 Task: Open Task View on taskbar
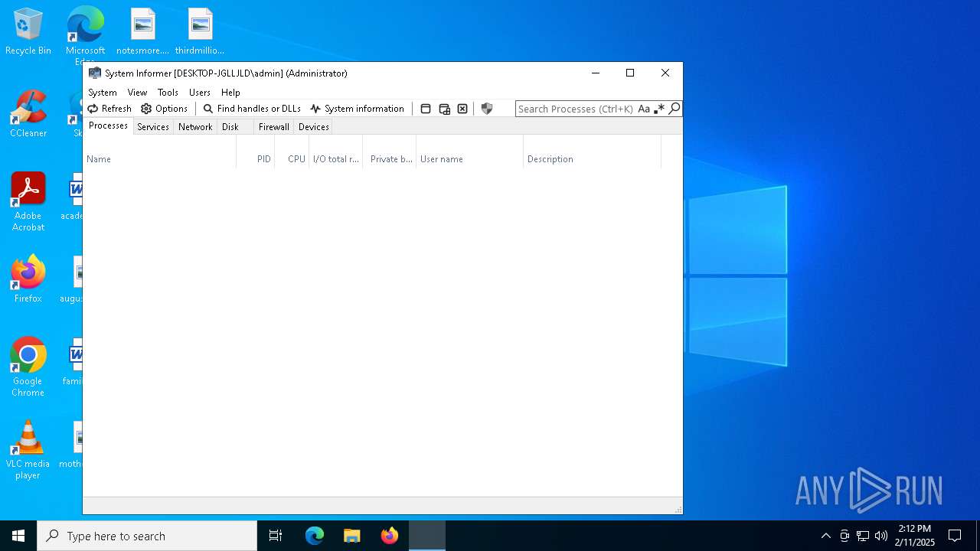(x=276, y=536)
